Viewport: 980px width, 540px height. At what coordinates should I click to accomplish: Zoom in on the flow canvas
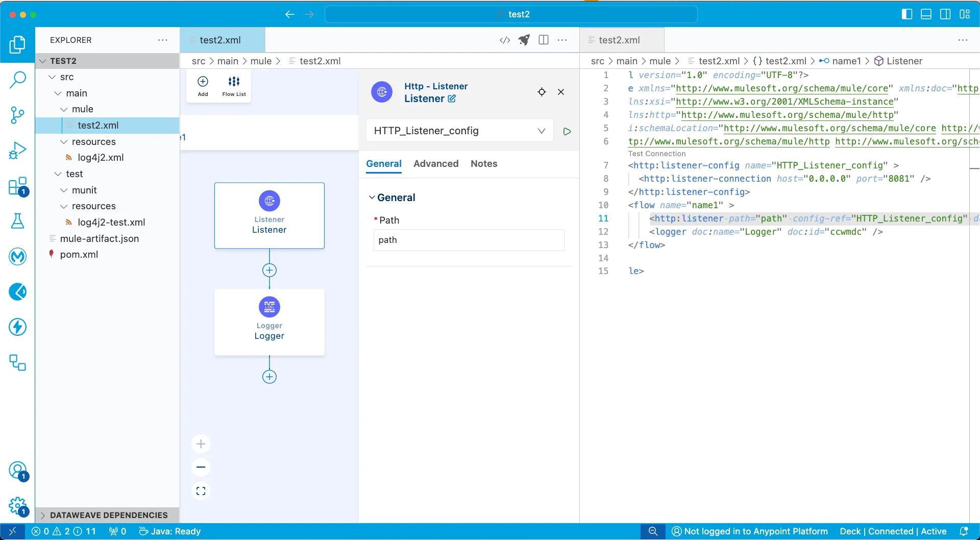[201, 444]
